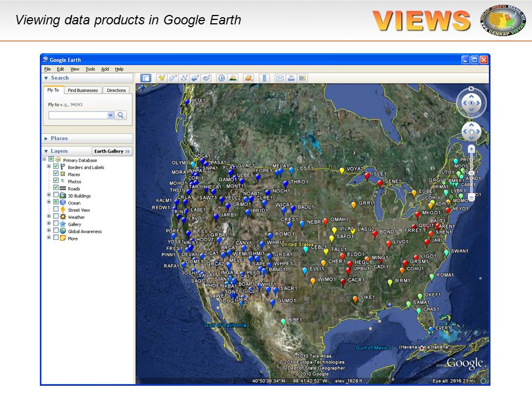The image size is (532, 399).
Task: Toggle Primary Database checkbox
Action: [x=51, y=159]
